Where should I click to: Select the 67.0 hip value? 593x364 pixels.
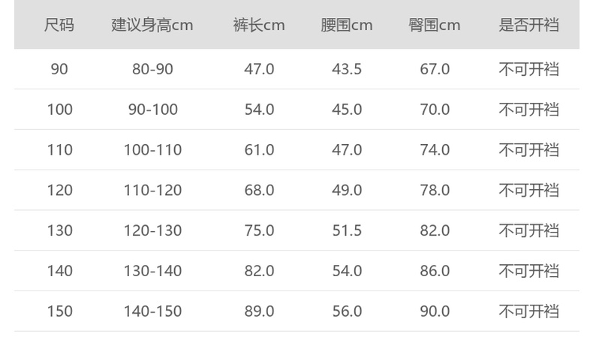(435, 69)
